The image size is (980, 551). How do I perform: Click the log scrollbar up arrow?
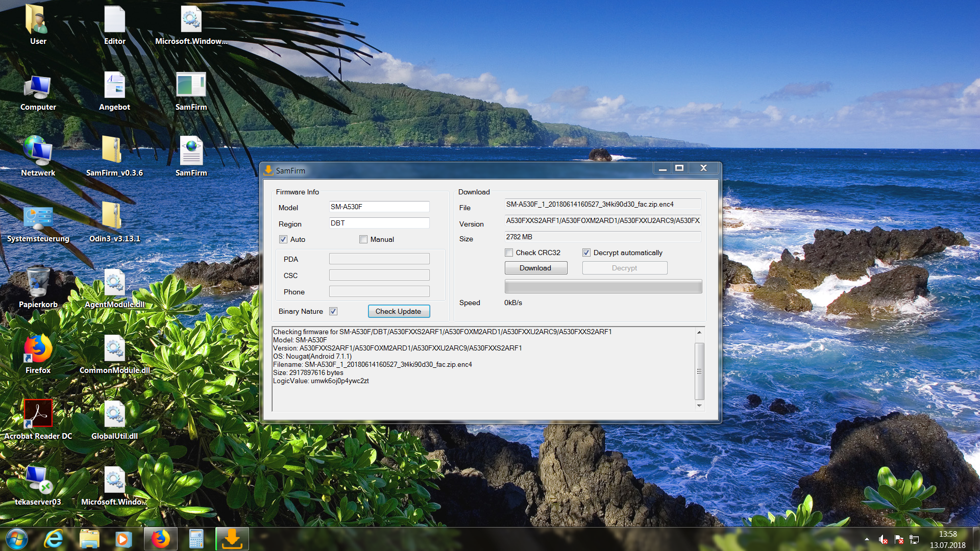699,332
